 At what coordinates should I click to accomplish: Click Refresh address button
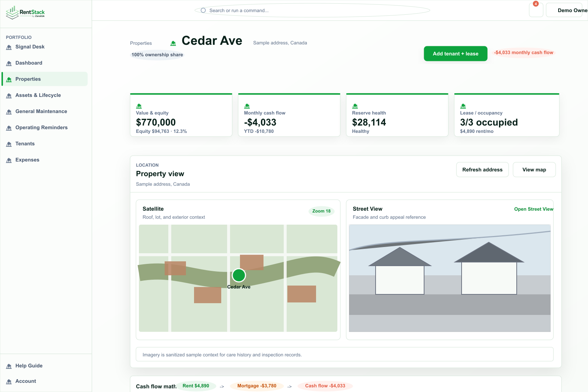483,170
